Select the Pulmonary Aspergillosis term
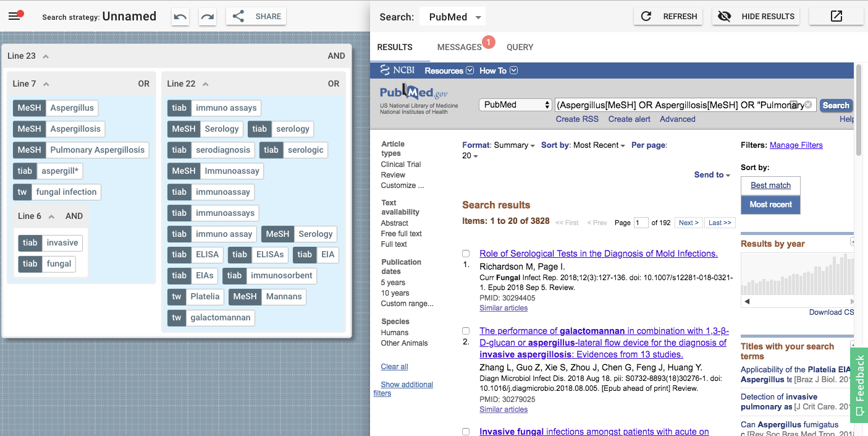The width and height of the screenshot is (868, 436). pyautogui.click(x=81, y=150)
